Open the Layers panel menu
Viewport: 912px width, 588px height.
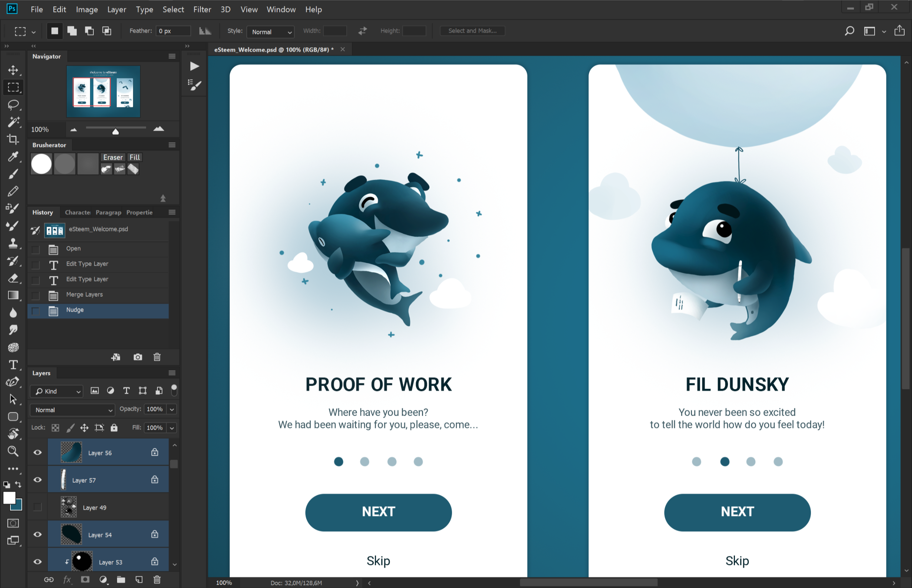click(172, 373)
